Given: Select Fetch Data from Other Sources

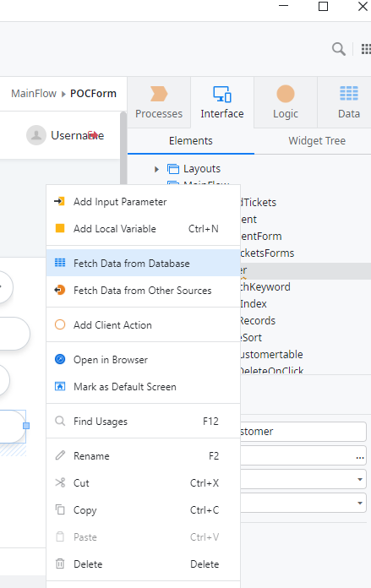Looking at the screenshot, I should (143, 291).
